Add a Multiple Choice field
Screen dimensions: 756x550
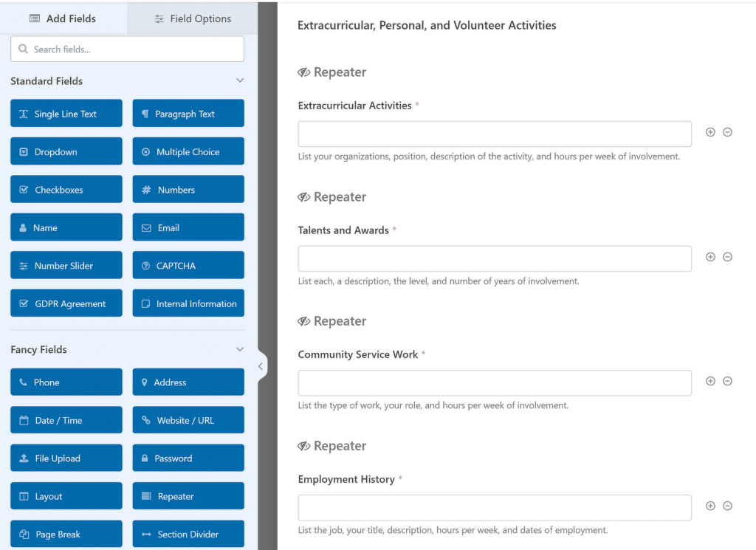point(188,151)
